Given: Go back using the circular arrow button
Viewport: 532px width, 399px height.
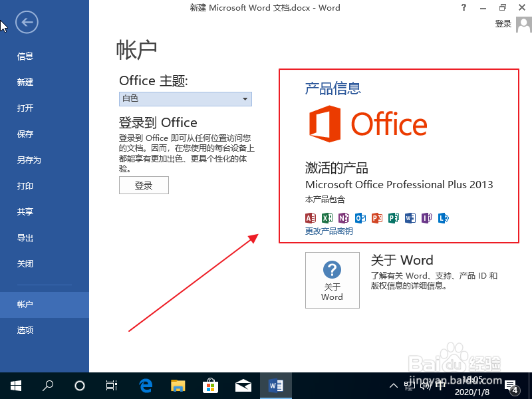Looking at the screenshot, I should 27,23.
